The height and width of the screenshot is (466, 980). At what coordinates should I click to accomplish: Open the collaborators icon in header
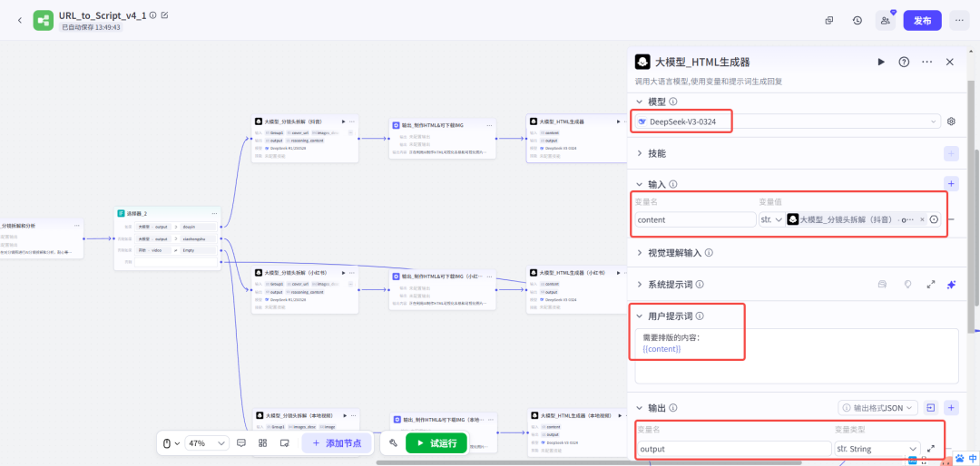click(x=886, y=20)
